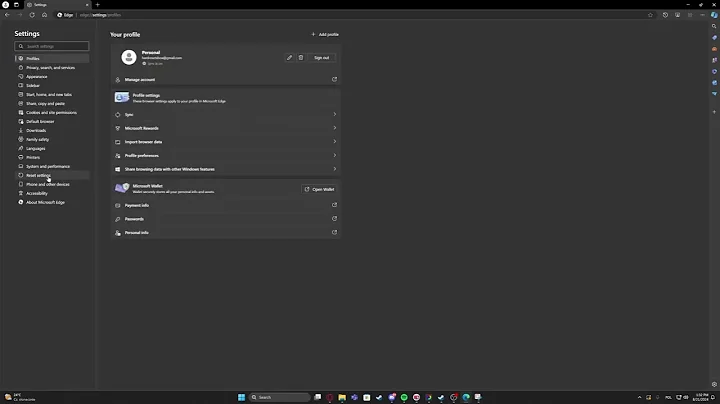Open Start, home, and new tabs
The height and width of the screenshot is (404, 720).
[x=52, y=95]
